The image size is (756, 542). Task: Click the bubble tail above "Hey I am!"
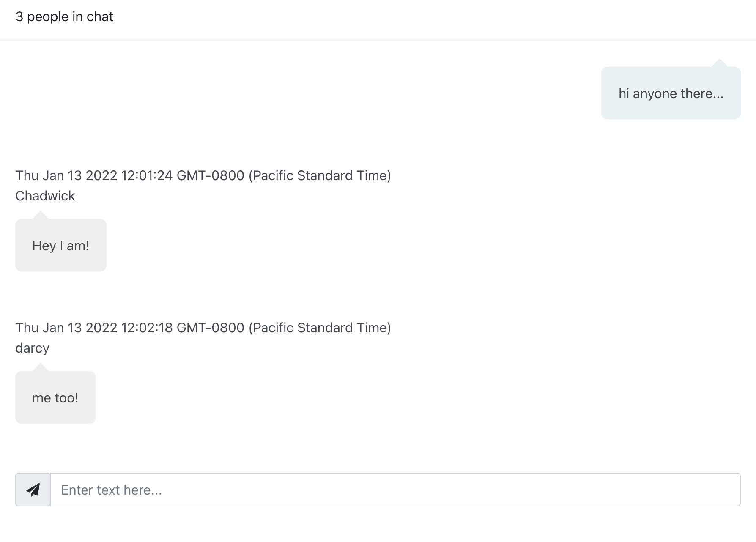point(41,216)
